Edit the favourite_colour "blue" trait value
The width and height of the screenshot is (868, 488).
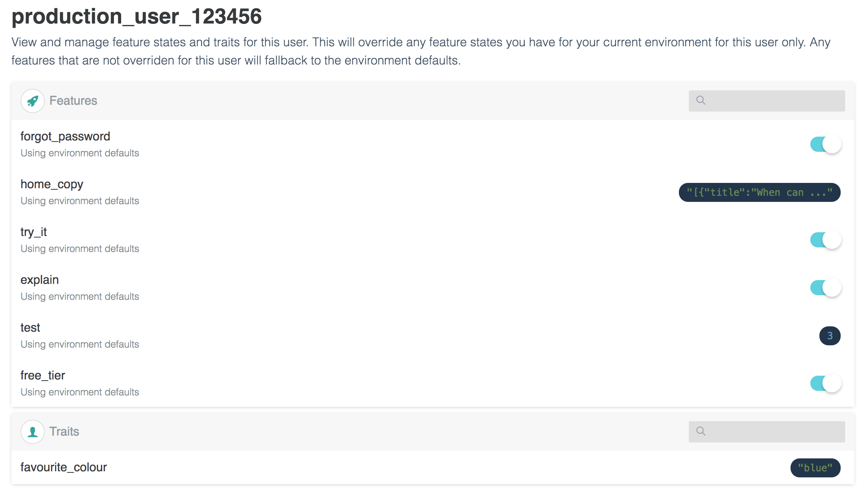coord(815,468)
